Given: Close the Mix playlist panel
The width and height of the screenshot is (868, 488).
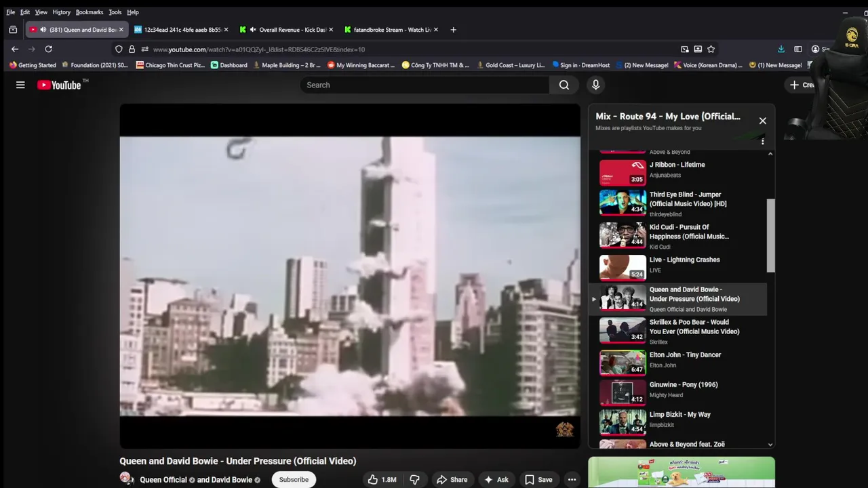Looking at the screenshot, I should pyautogui.click(x=762, y=121).
